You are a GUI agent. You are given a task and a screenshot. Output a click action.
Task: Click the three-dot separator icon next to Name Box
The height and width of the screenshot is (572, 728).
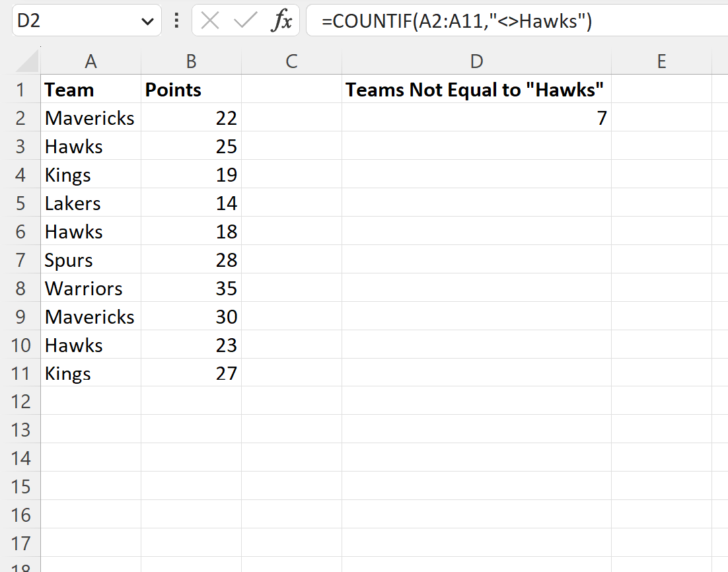click(176, 20)
